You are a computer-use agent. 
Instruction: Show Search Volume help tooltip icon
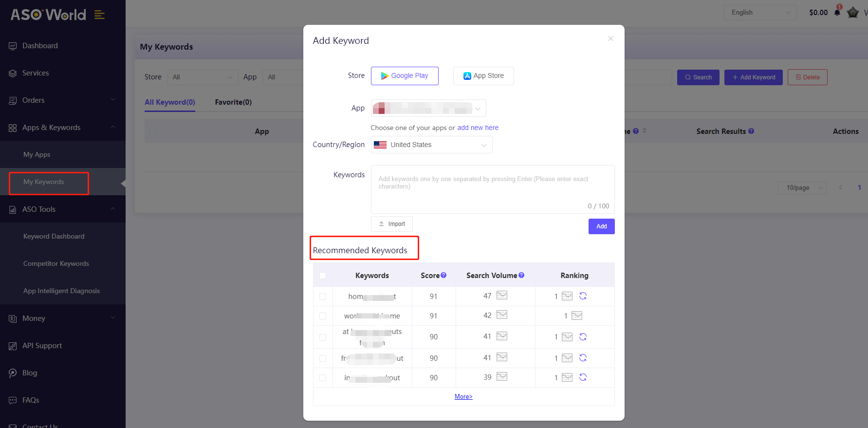(x=521, y=275)
